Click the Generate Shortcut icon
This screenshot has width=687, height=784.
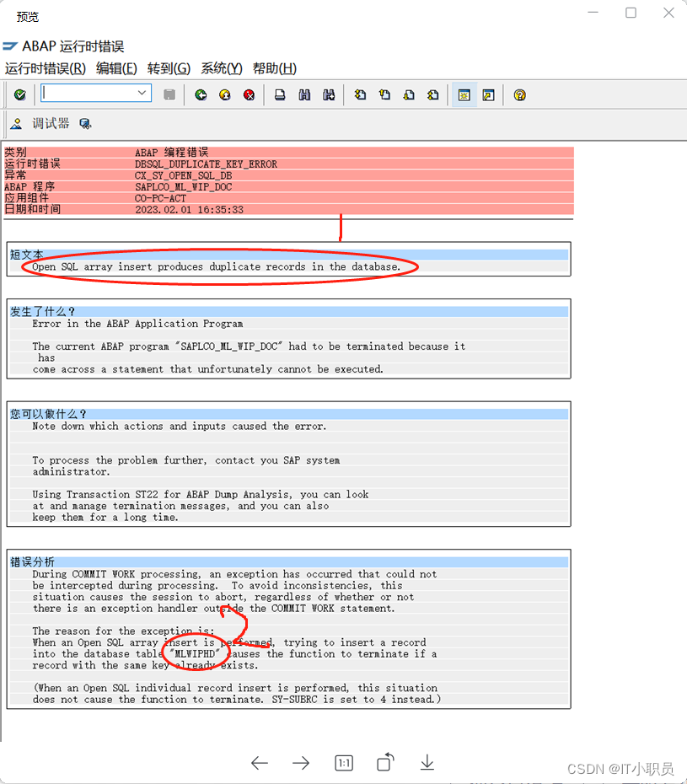(x=489, y=94)
